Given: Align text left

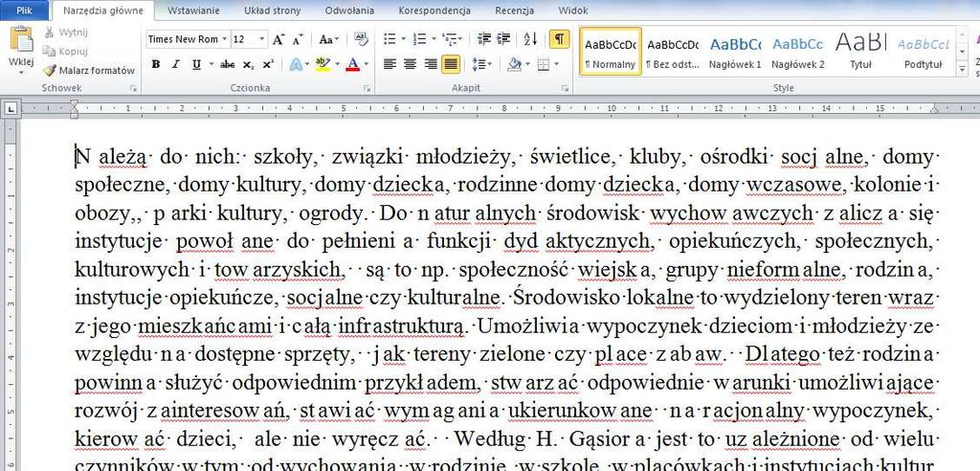Looking at the screenshot, I should (390, 64).
